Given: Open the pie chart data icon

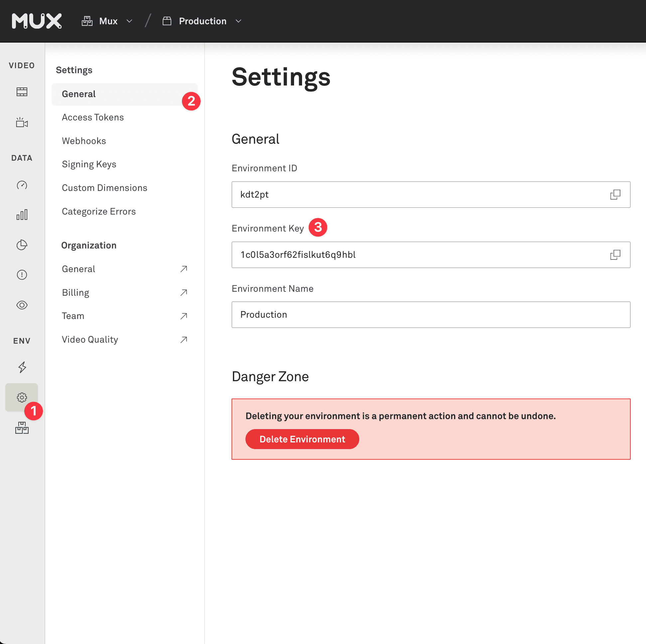Looking at the screenshot, I should 22,245.
